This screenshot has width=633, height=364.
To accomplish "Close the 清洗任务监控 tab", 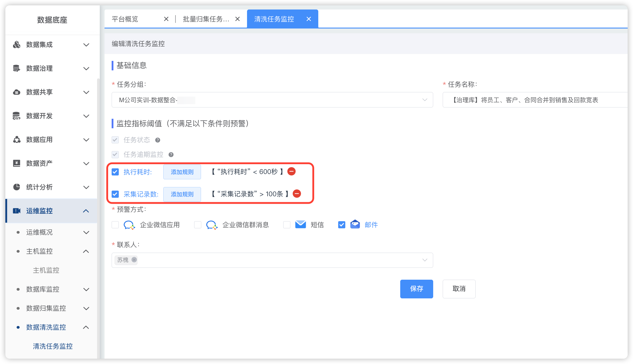I will pyautogui.click(x=309, y=19).
